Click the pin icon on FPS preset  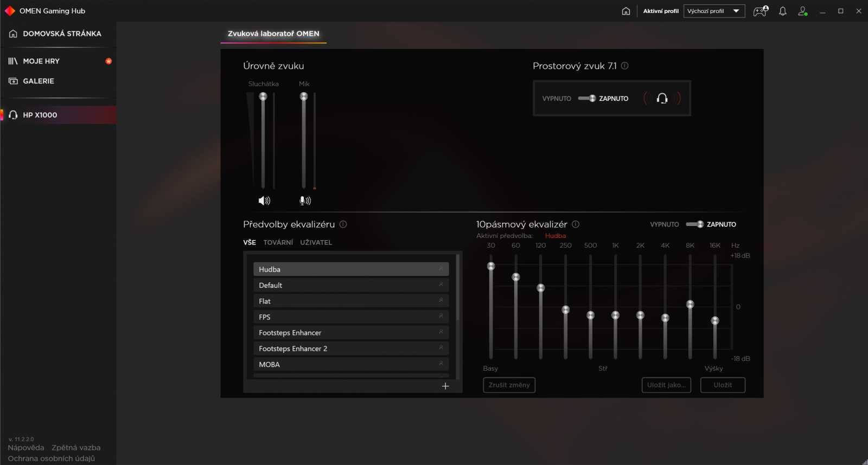pos(441,316)
